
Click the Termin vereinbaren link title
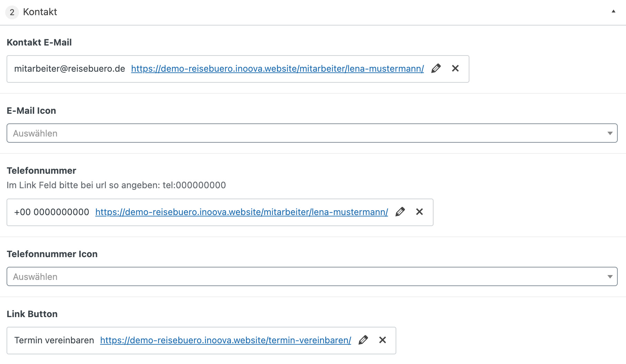pos(54,341)
